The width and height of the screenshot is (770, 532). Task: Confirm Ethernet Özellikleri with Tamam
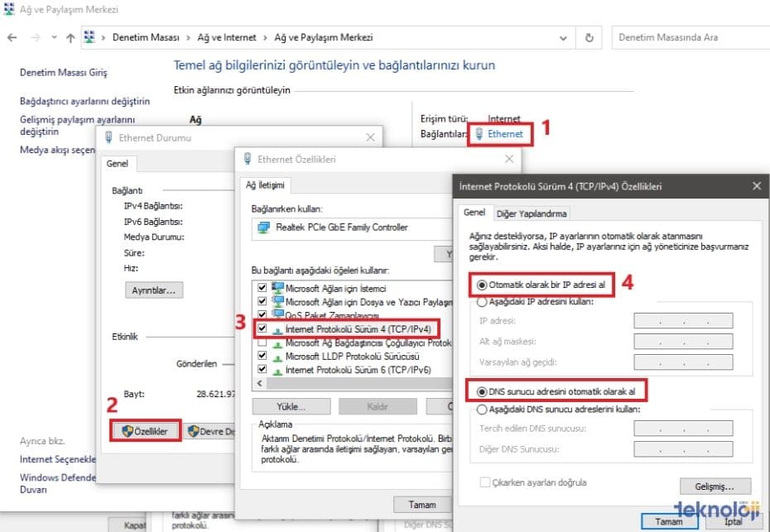(x=421, y=505)
